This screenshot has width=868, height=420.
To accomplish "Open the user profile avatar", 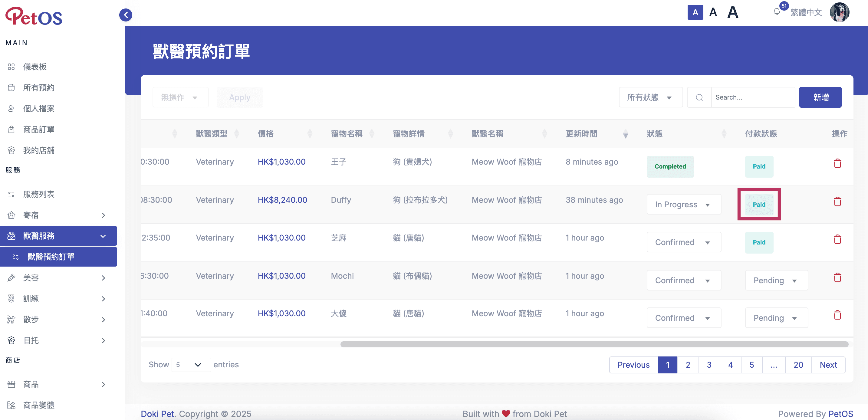I will pyautogui.click(x=839, y=12).
